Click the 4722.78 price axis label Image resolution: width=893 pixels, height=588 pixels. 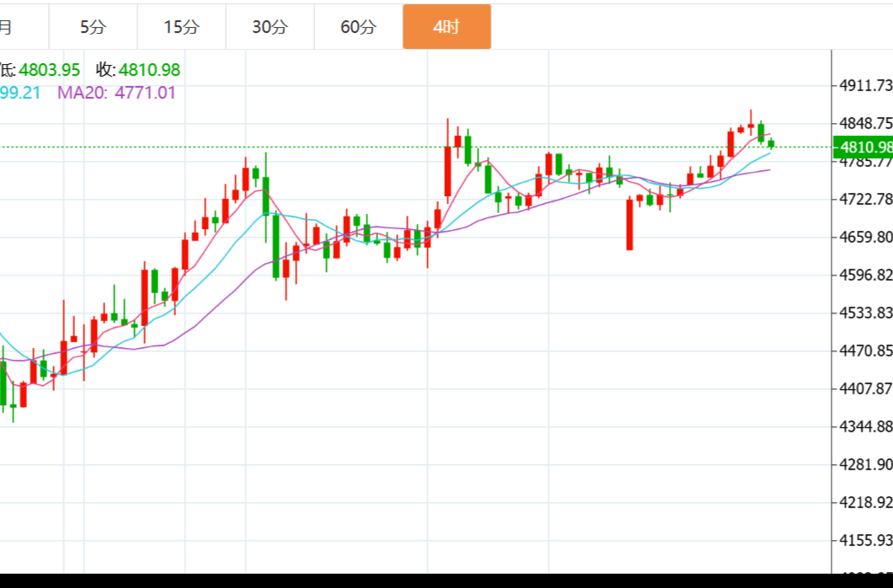click(865, 199)
